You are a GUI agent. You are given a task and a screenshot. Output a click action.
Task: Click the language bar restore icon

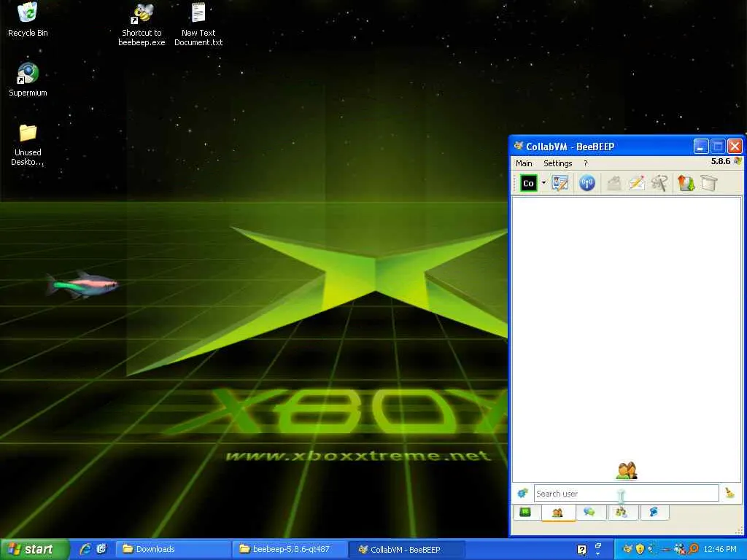click(598, 545)
